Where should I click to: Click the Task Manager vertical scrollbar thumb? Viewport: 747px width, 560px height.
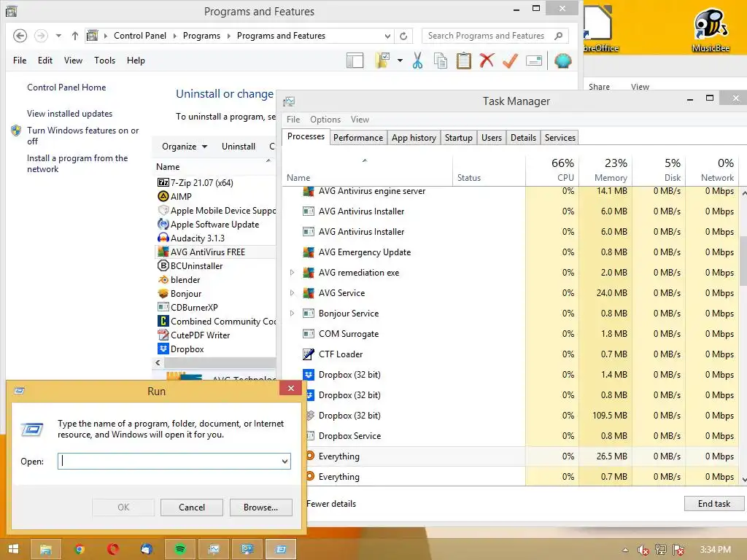[x=743, y=260]
